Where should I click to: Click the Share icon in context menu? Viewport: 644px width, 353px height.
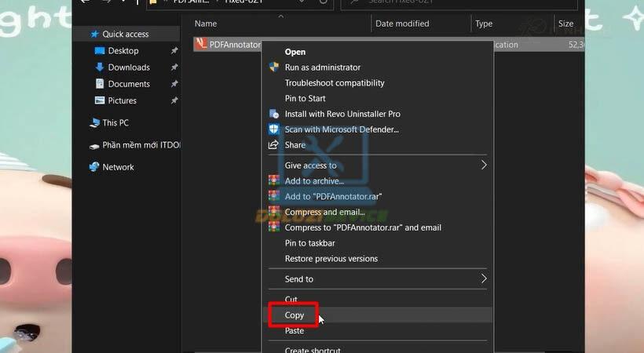(x=273, y=145)
